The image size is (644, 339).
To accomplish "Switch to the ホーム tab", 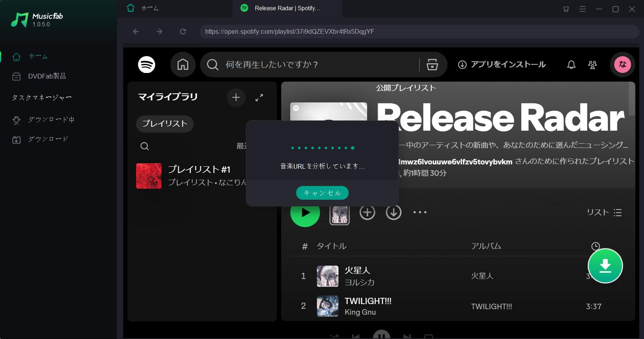I will click(150, 8).
